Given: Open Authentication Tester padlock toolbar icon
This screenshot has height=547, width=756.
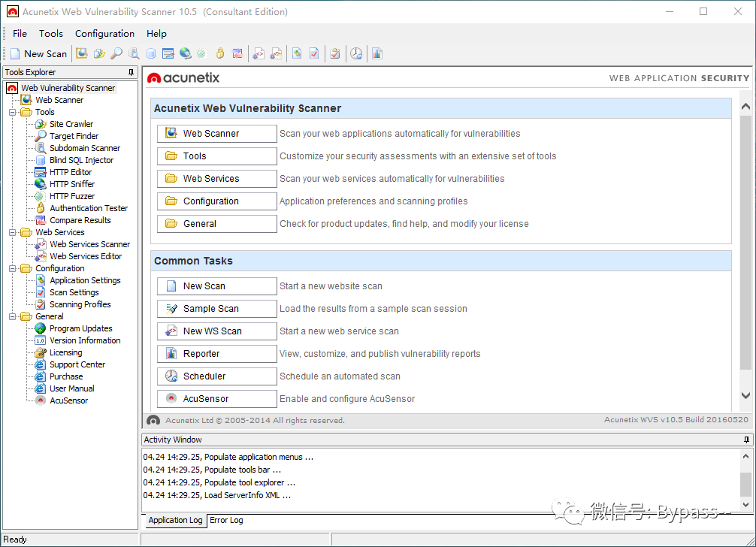Looking at the screenshot, I should [x=220, y=53].
